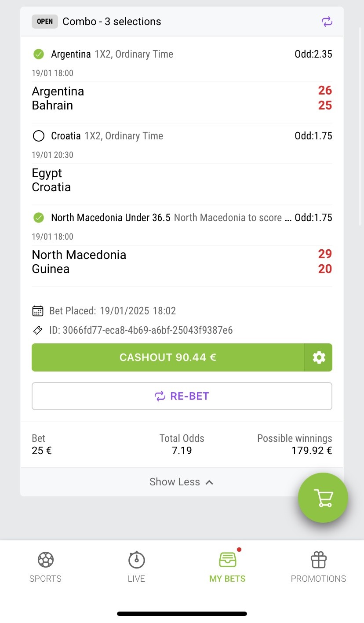The height and width of the screenshot is (623, 364).
Task: Switch to the Live tab label
Action: [x=136, y=579]
